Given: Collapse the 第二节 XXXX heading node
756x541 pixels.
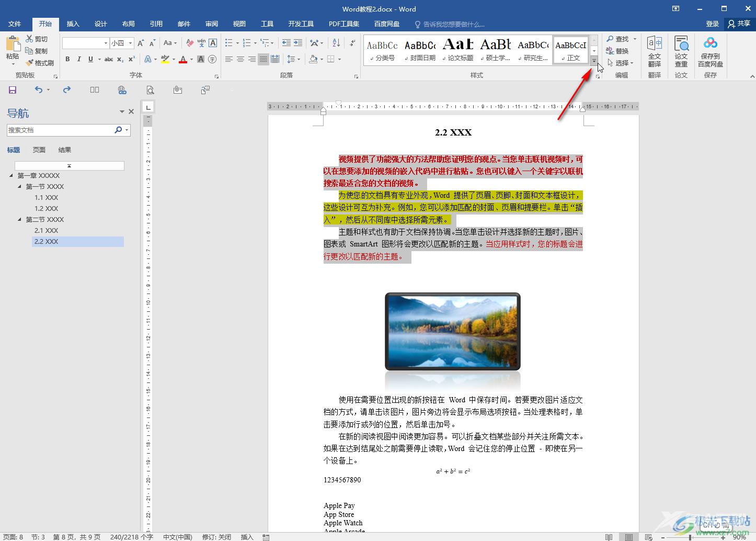Looking at the screenshot, I should point(20,220).
